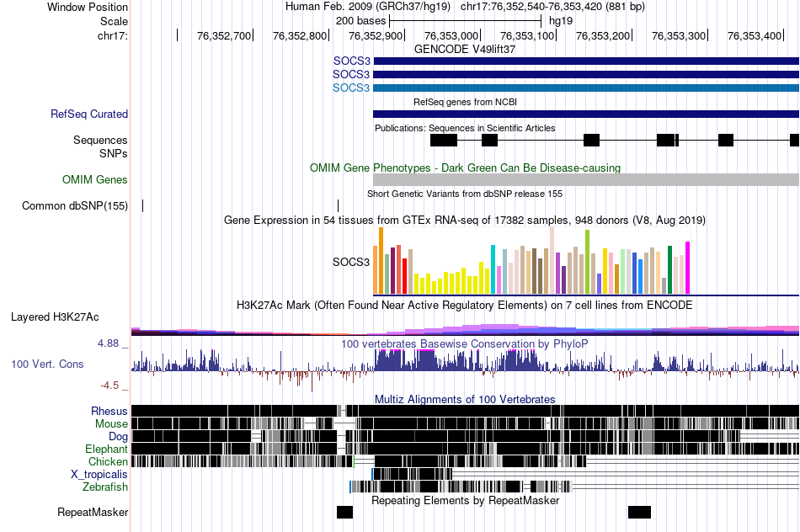
Task: Click the -4.5 conservation lower-limit value
Action: point(109,385)
